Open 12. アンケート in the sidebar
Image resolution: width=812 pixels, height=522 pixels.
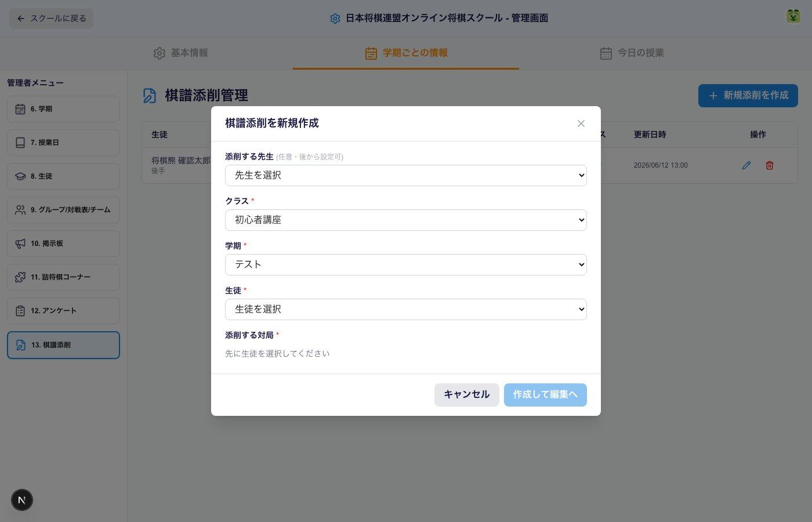63,311
